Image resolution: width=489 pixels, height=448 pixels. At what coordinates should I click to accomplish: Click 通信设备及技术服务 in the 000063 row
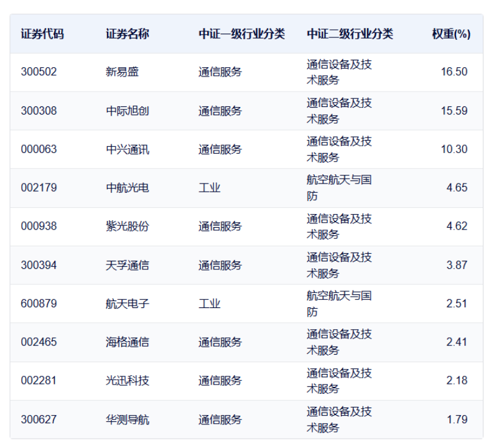point(339,149)
